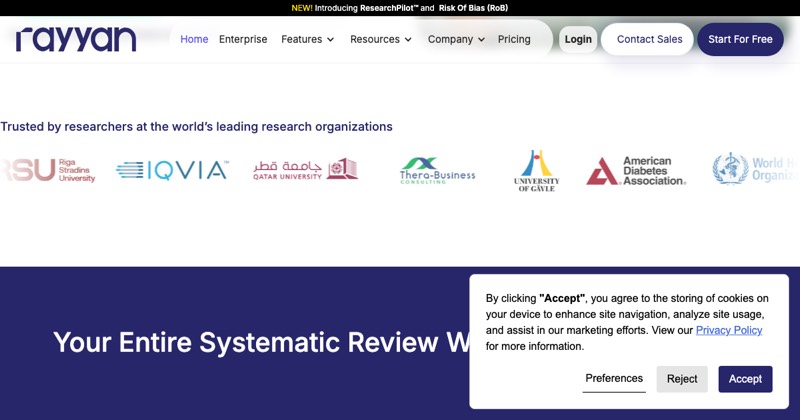Navigate to Pricing
The image size is (800, 420).
pos(514,39)
